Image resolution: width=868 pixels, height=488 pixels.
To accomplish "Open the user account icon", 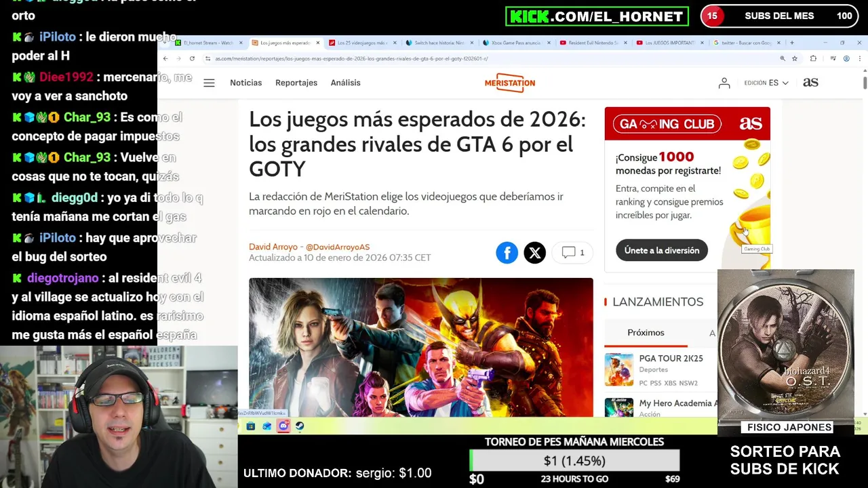I will 724,83.
